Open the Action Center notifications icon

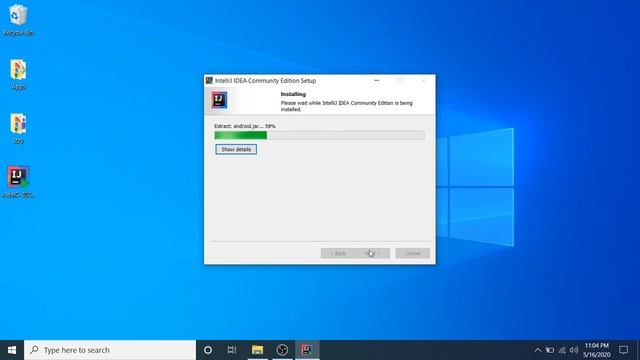click(x=623, y=350)
